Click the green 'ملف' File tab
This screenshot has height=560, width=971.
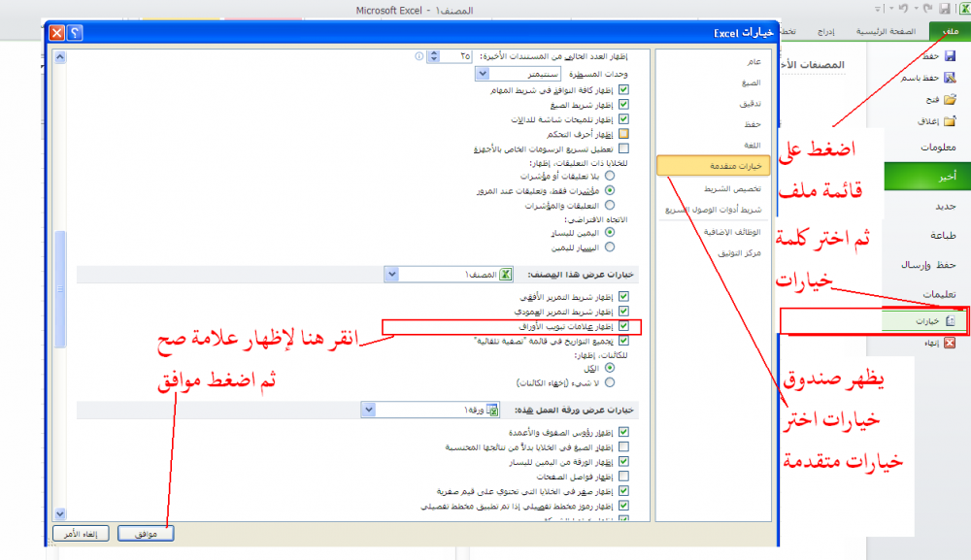(x=950, y=31)
